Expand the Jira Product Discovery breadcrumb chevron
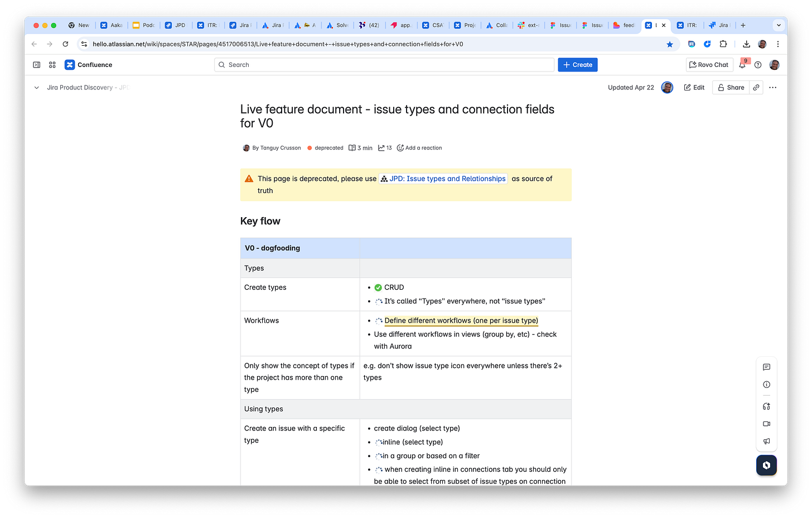Viewport: 812px width, 518px height. 37,88
